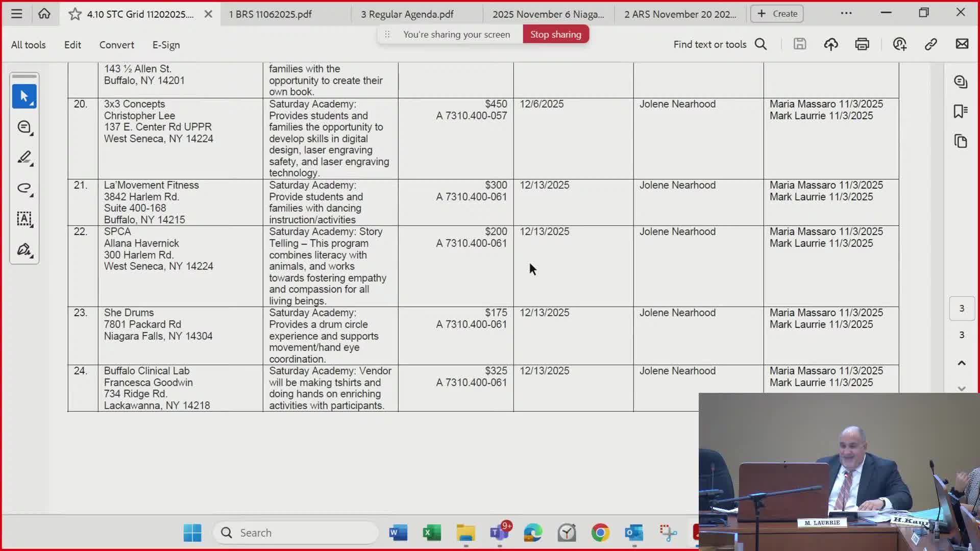Choose the freeform Draw tool
Viewport: 980px width, 551px height.
[24, 189]
